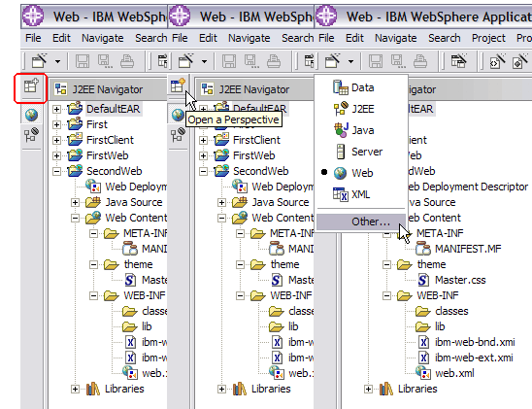The height and width of the screenshot is (409, 532).
Task: Click the red-outlined Open a Perspective icon
Action: click(x=31, y=86)
